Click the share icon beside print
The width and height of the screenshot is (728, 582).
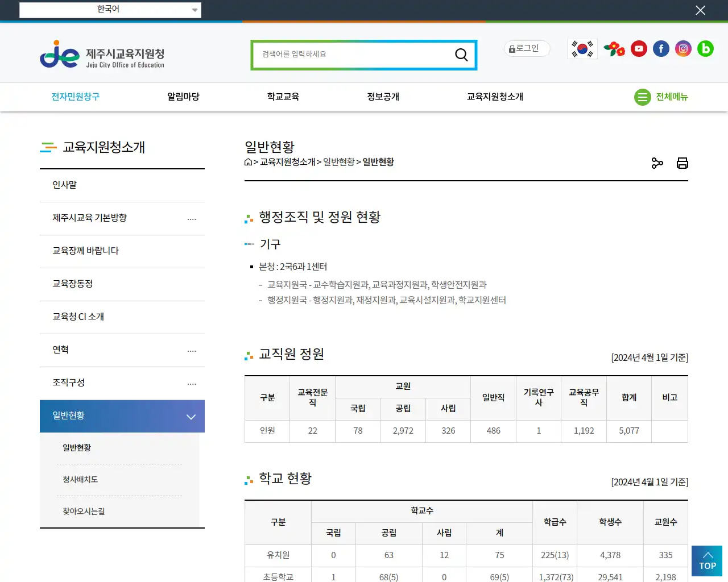pos(657,163)
